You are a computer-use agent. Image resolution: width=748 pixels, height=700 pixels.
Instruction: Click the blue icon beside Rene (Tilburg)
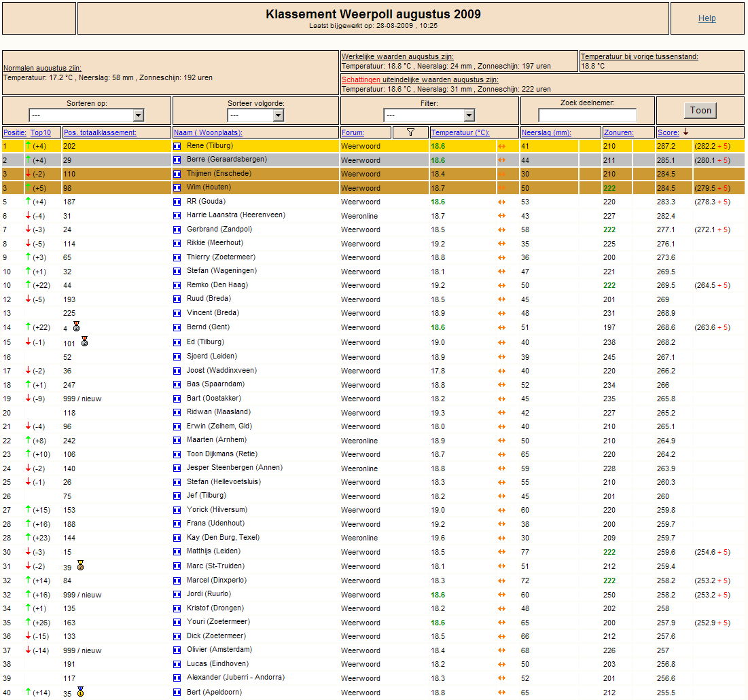click(x=177, y=146)
